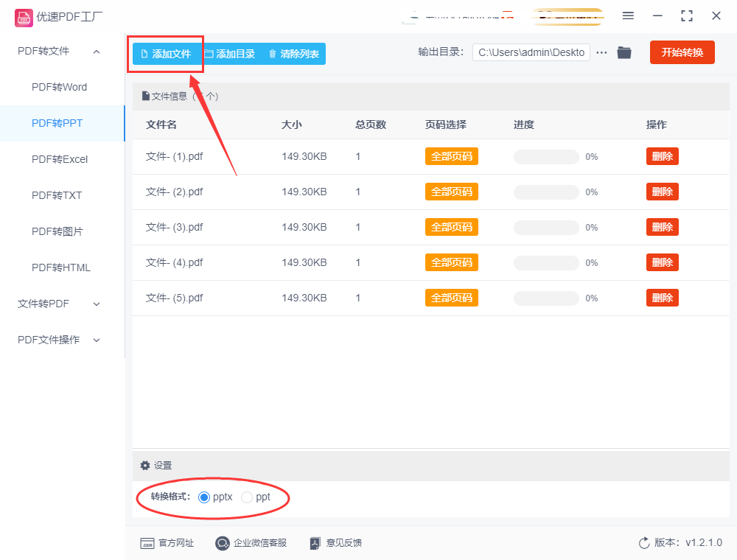The image size is (737, 560).
Task: Open output folder via the folder icon
Action: click(624, 52)
